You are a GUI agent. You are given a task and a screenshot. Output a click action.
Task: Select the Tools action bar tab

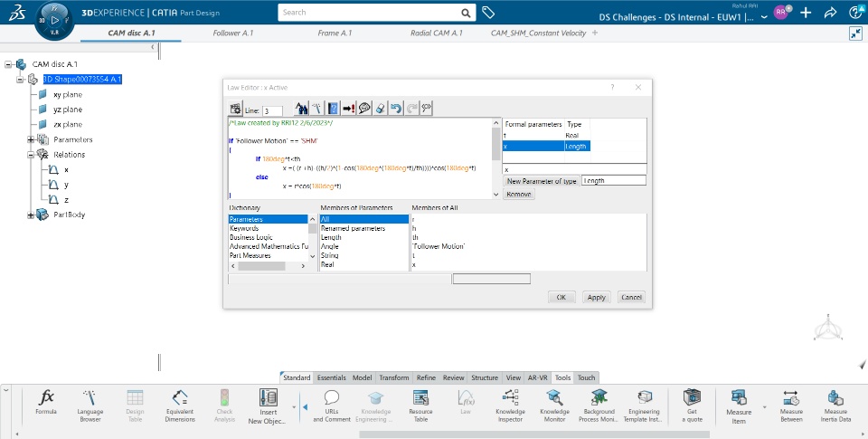tap(562, 377)
